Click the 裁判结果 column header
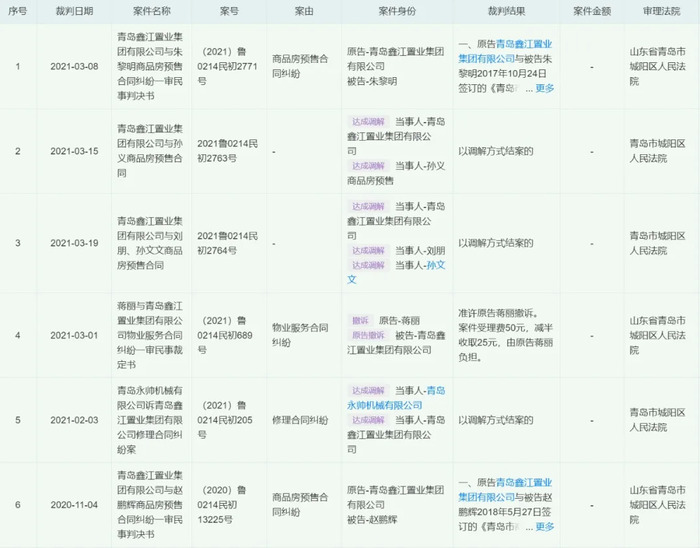The width and height of the screenshot is (700, 548). (x=506, y=11)
